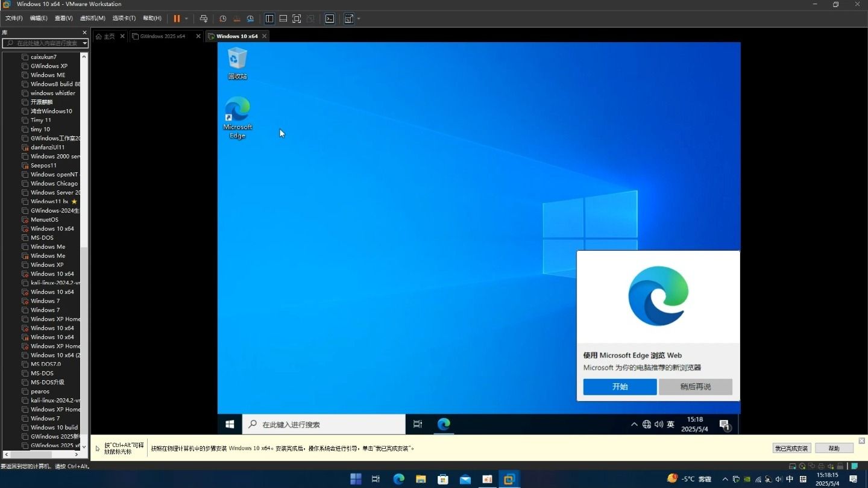Pause the running virtual machine
Viewport: 868px width, 488px height.
(177, 19)
